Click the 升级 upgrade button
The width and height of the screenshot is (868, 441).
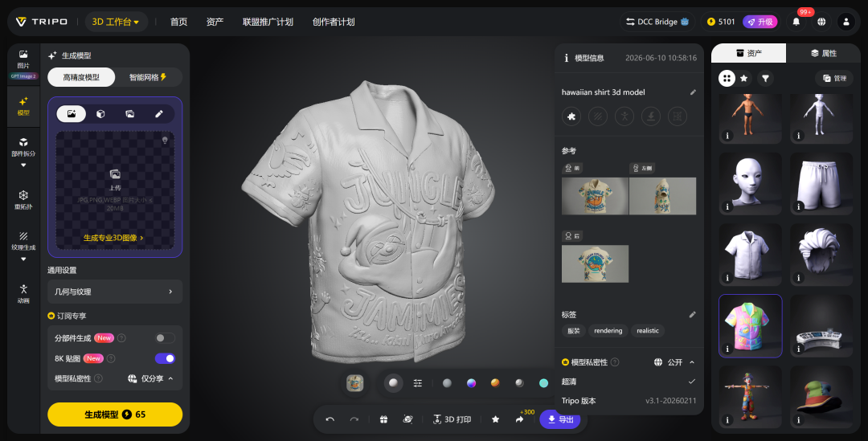(760, 22)
